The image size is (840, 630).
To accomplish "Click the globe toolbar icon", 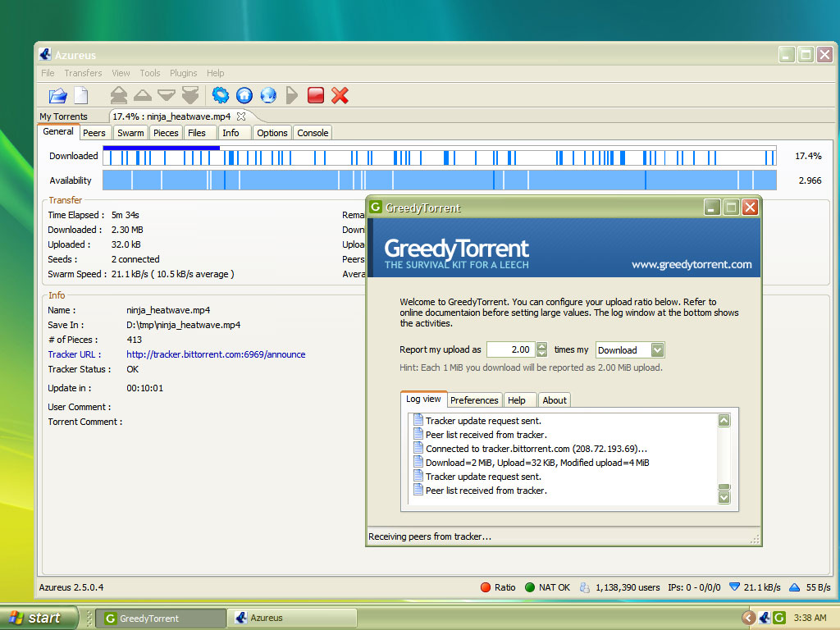I will pos(268,95).
